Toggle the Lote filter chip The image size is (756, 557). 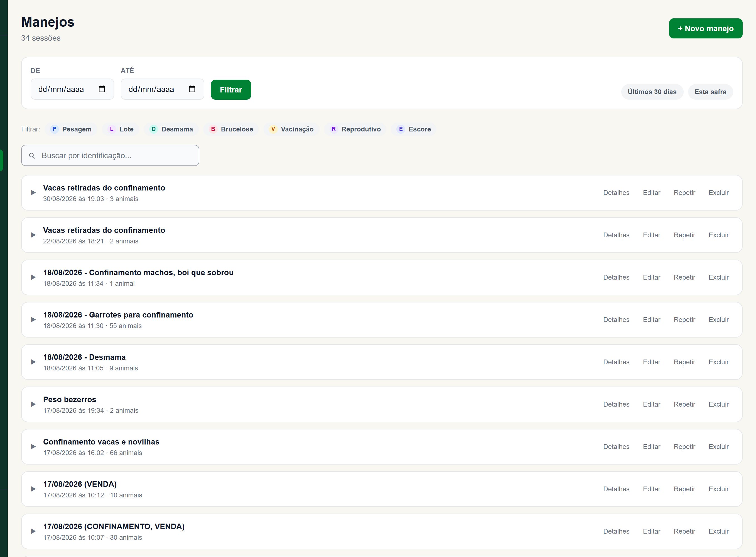coord(121,129)
